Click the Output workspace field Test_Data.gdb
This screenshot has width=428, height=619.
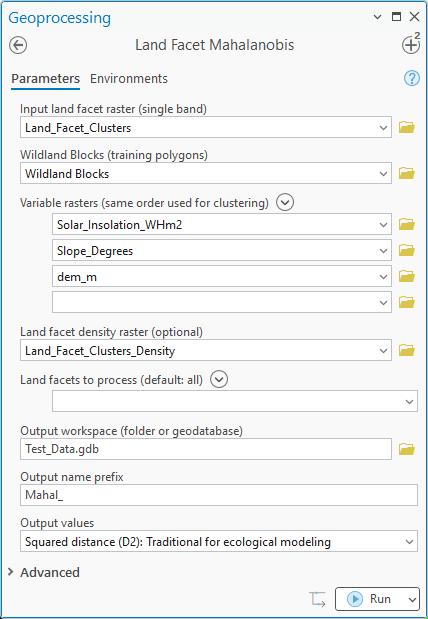click(206, 449)
